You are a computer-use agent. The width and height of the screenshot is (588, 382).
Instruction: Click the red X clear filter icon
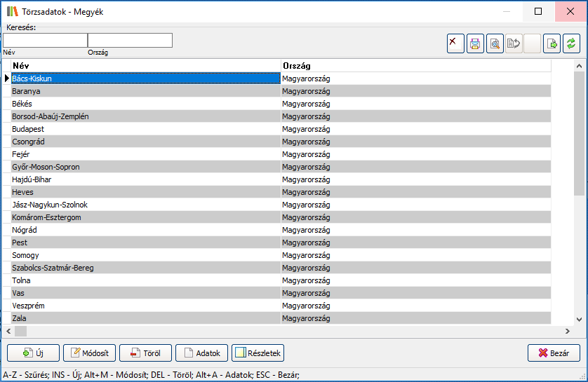455,43
